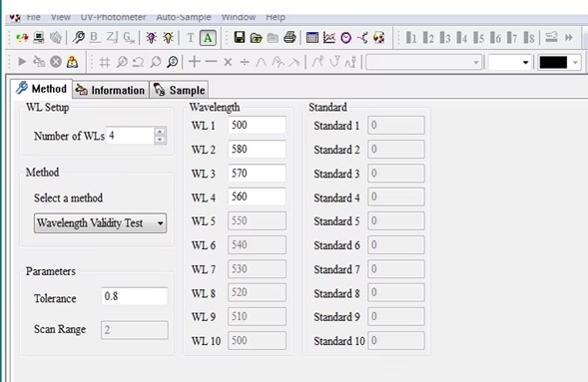Viewport: 588px width, 382px height.
Task: Open file with folder icon
Action: 257,38
